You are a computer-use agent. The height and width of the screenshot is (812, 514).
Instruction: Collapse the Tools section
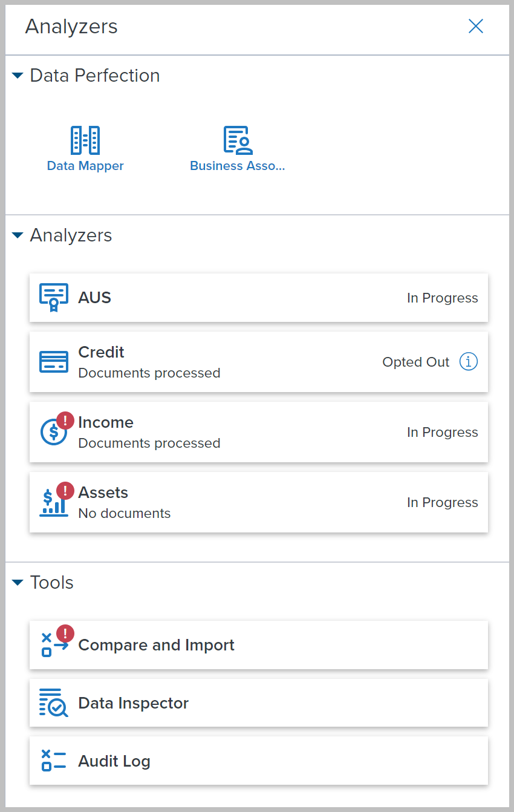click(x=18, y=583)
